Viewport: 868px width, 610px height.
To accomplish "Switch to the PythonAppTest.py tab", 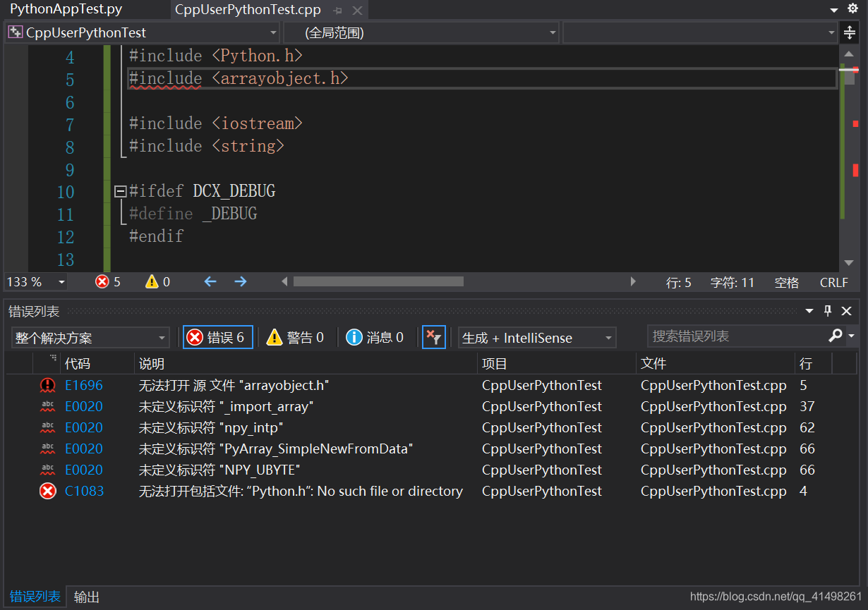I will (x=66, y=9).
